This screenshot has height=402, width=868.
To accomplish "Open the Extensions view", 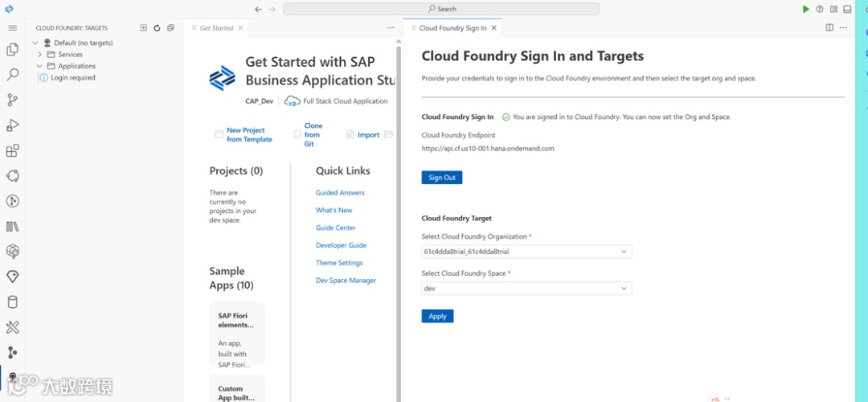I will (x=12, y=151).
